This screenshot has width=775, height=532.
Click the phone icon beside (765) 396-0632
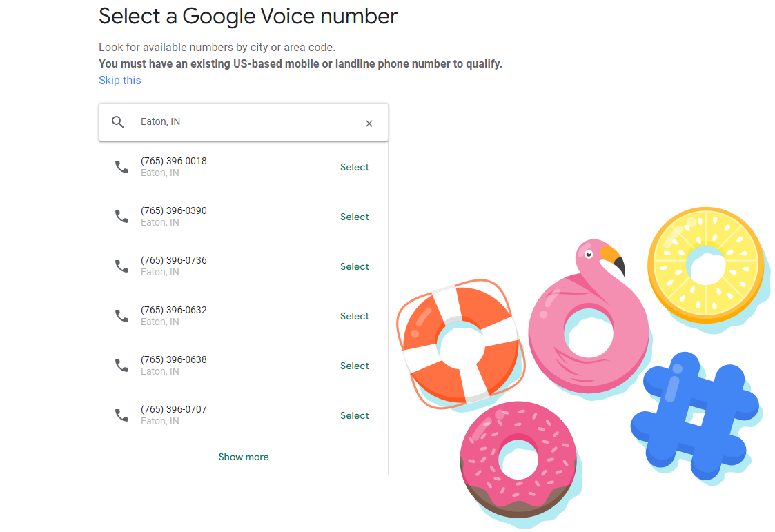pyautogui.click(x=122, y=315)
